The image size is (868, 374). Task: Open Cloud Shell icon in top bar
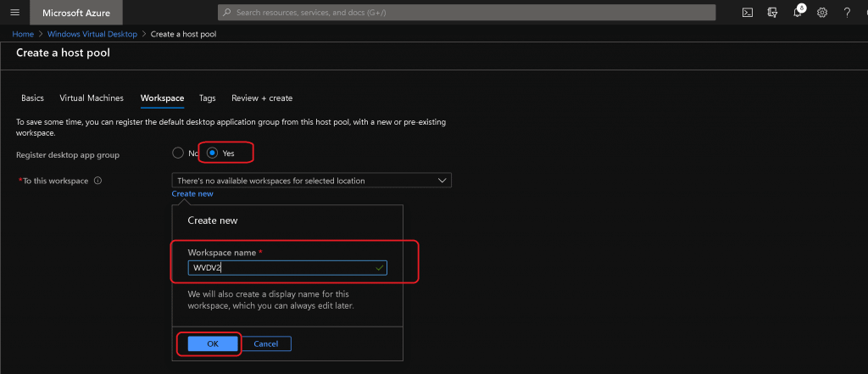pos(748,13)
